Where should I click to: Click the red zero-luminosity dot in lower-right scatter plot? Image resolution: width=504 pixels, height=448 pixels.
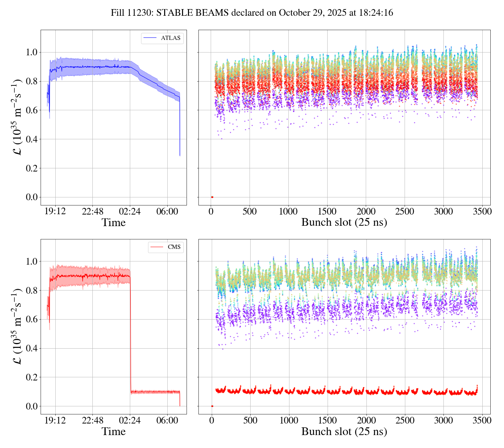pos(212,406)
